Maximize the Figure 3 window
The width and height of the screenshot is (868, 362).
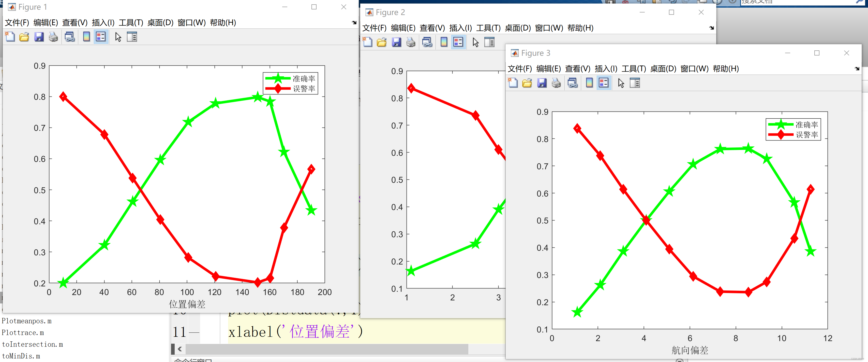tap(817, 53)
